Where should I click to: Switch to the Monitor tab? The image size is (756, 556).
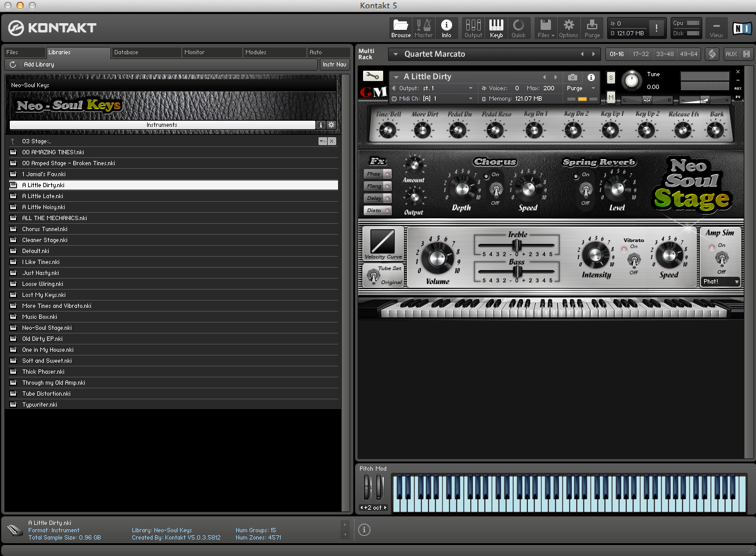click(x=211, y=52)
